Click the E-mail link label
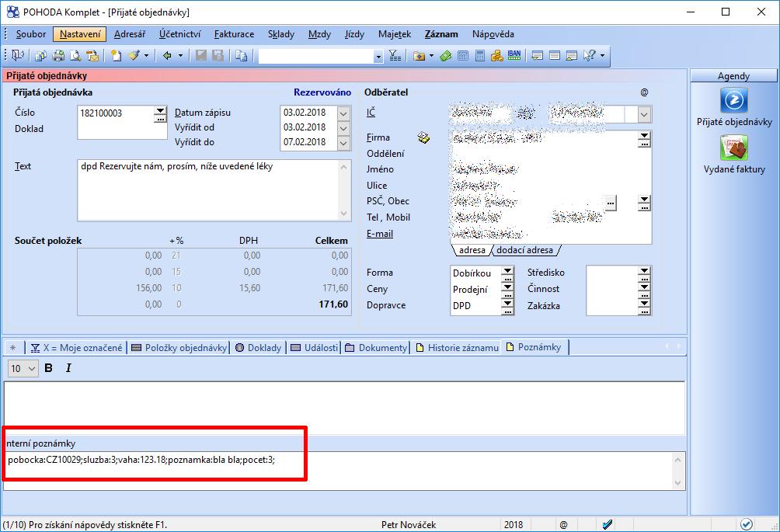The width and height of the screenshot is (780, 532). (x=380, y=234)
